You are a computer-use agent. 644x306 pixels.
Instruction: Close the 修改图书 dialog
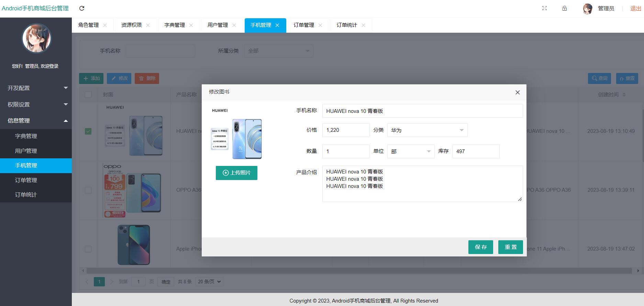(x=518, y=92)
